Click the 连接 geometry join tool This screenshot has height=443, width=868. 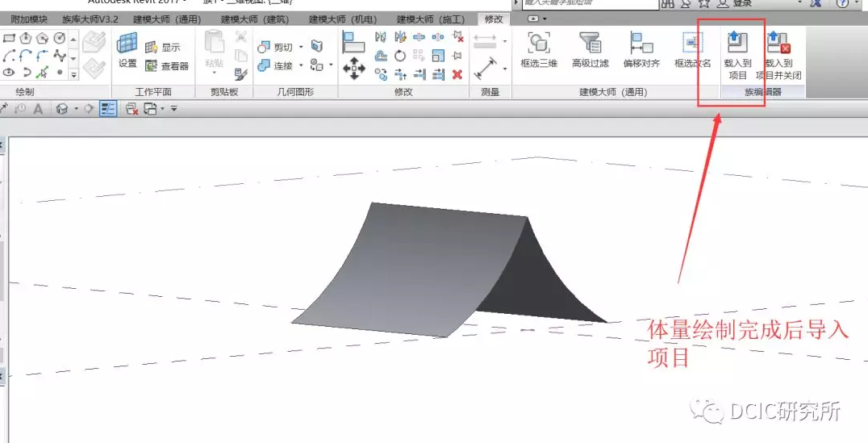276,66
